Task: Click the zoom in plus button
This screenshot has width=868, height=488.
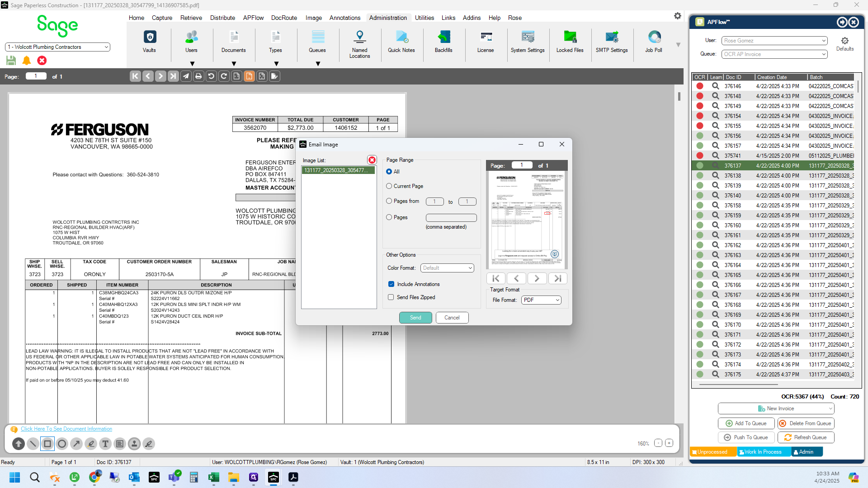Action: tap(669, 443)
